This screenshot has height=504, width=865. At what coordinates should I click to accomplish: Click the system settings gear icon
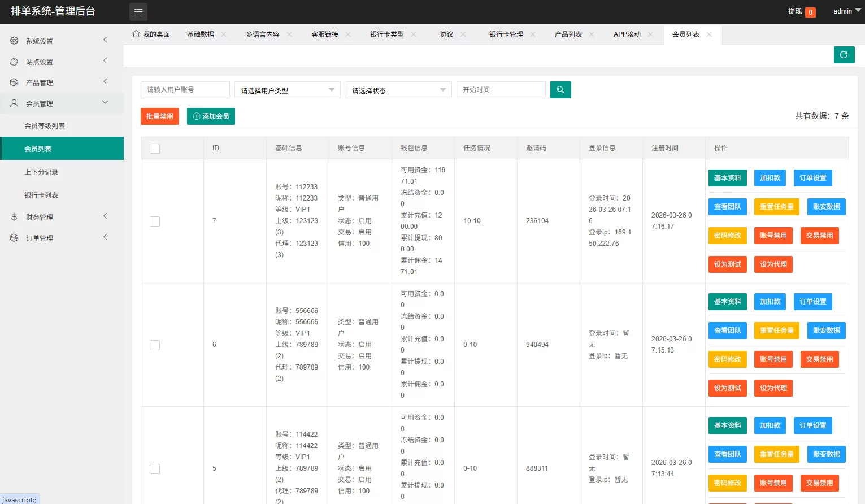pyautogui.click(x=14, y=41)
